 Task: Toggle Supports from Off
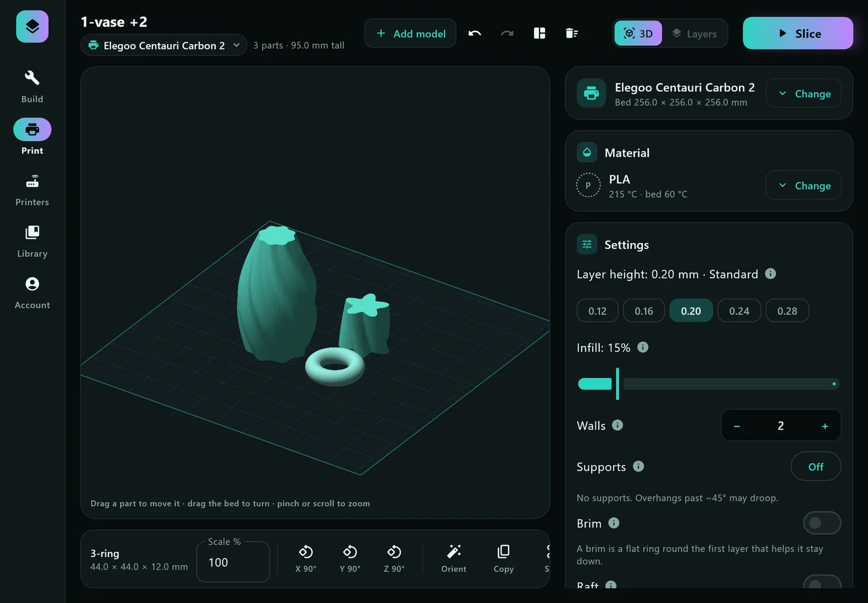coord(816,467)
